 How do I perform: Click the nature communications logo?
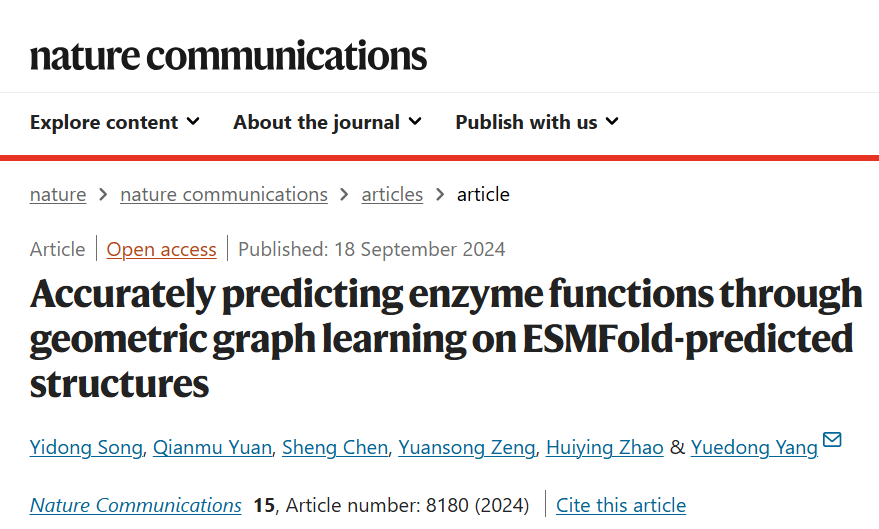click(x=228, y=56)
